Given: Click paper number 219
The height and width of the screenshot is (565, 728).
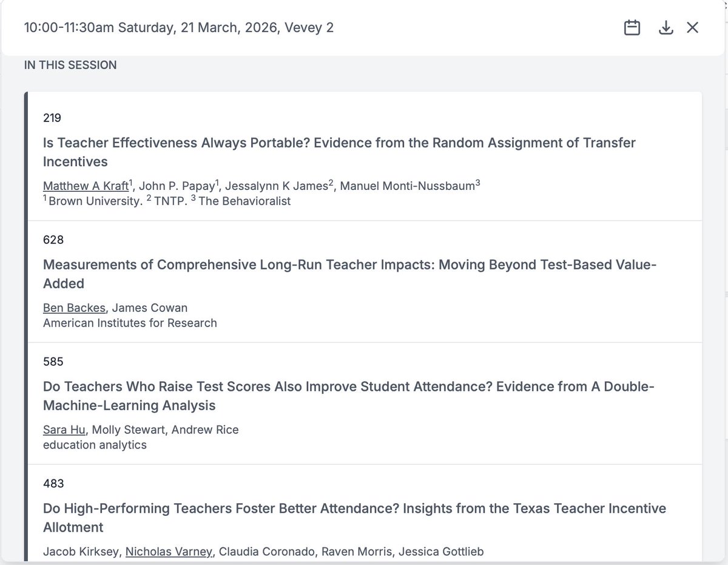Looking at the screenshot, I should click(x=52, y=118).
